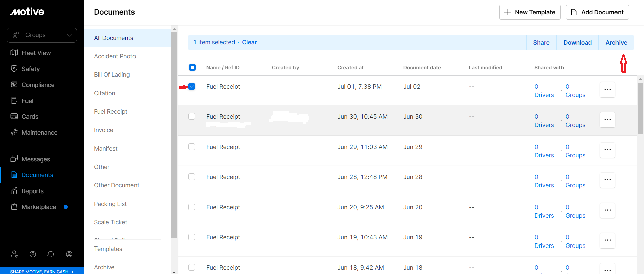Open options menu for Jun 19 Fuel Receipt
This screenshot has height=274, width=644.
(x=607, y=240)
